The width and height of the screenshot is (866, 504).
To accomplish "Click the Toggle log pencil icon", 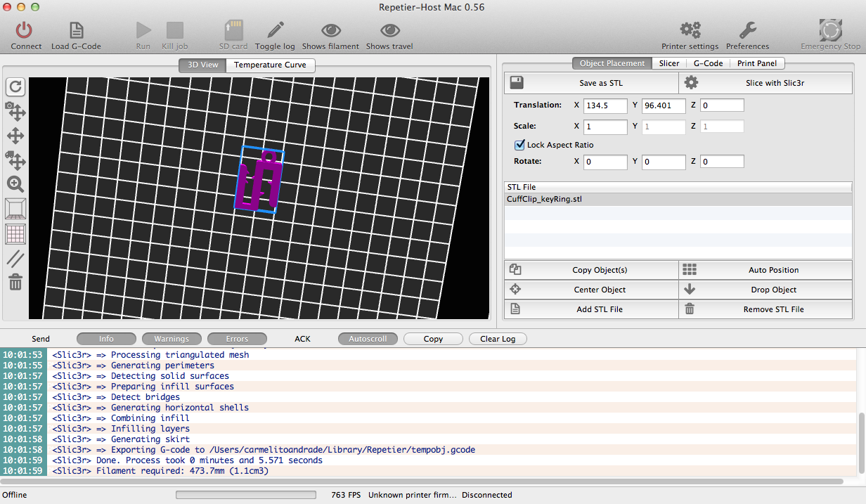I will coord(275,30).
